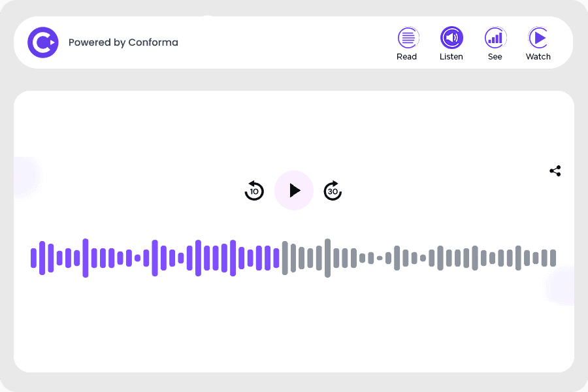Click the gray unplayed waveform section
588x392 pixels.
pos(425,257)
